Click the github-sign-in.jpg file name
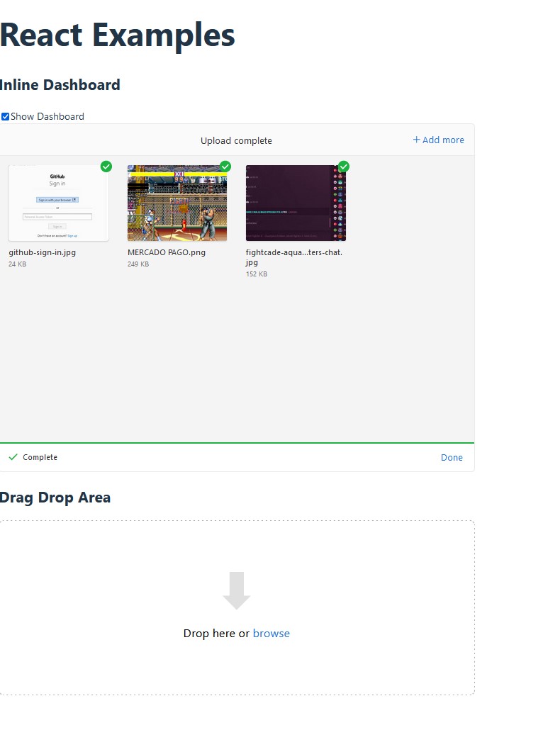560x747 pixels. [42, 252]
